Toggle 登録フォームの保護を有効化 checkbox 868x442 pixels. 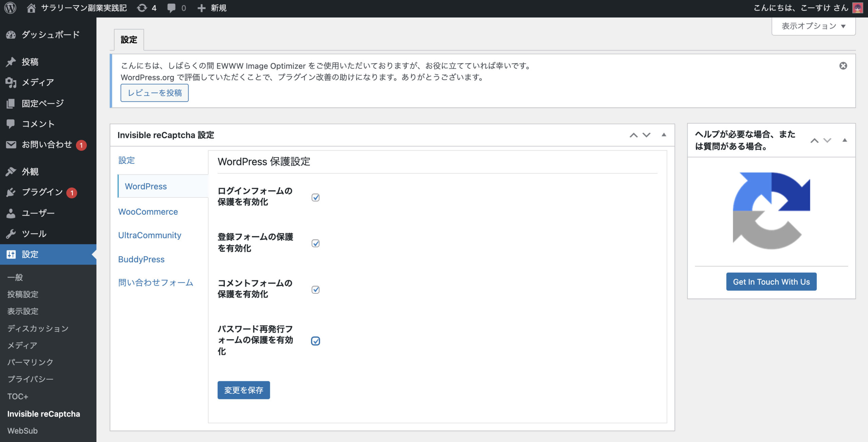pos(315,244)
